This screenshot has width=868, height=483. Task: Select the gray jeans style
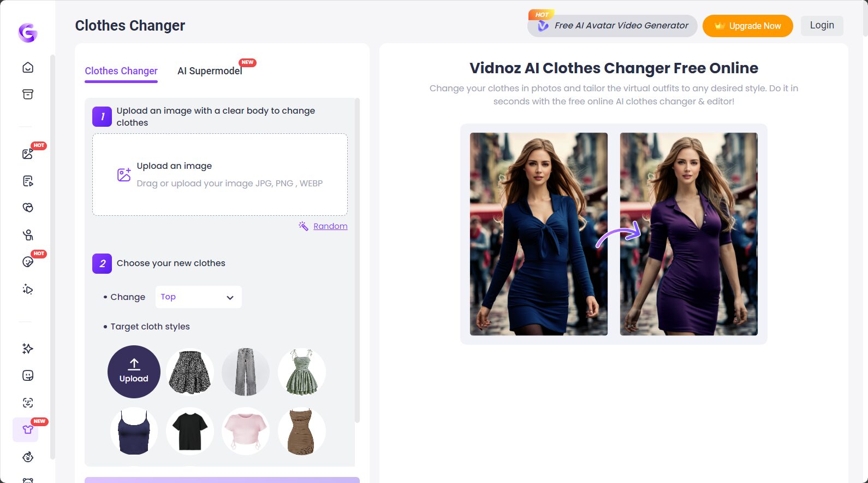[x=246, y=372]
